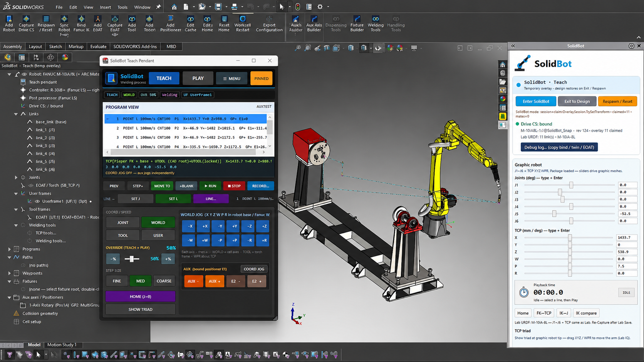Toggle the PINNED button on Teach Pendant
The width and height of the screenshot is (644, 362).
click(261, 78)
